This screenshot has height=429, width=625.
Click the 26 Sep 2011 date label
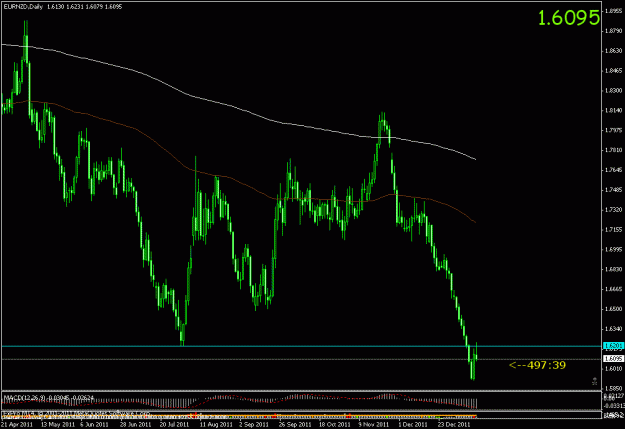tap(295, 425)
